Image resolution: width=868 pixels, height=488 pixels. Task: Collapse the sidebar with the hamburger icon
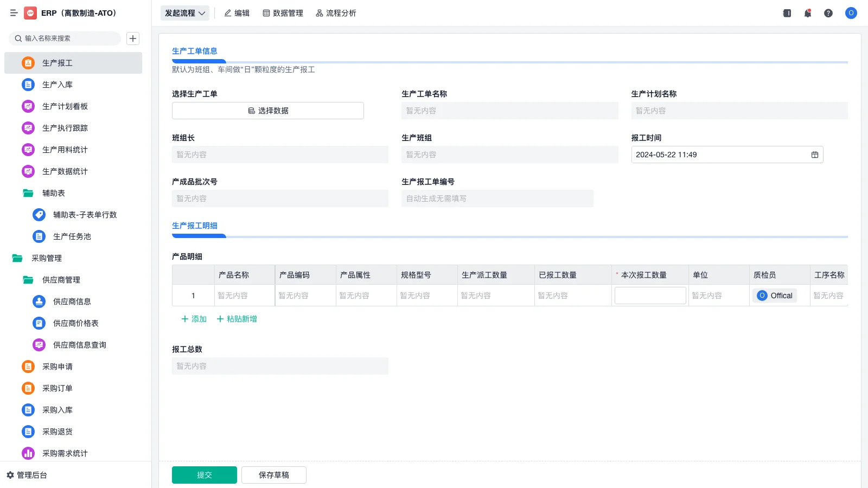click(14, 13)
